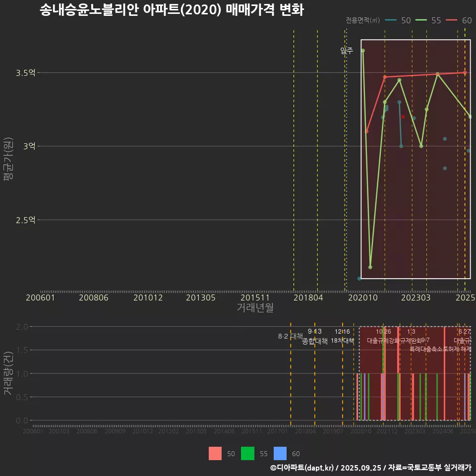Click the 8·2 대책 policy label

290,336
